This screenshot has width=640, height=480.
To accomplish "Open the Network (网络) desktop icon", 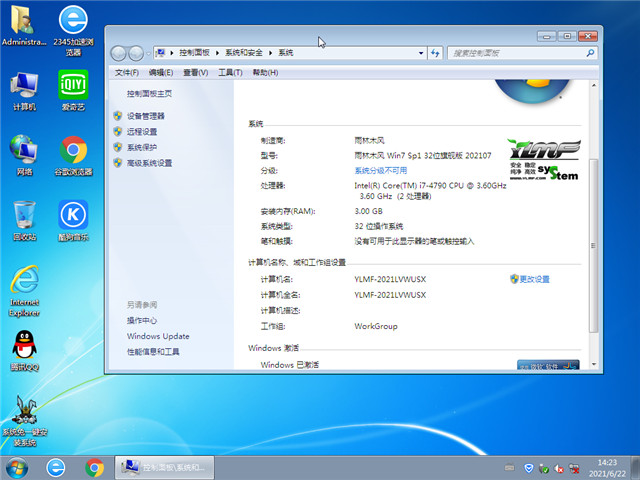I will coord(24,155).
